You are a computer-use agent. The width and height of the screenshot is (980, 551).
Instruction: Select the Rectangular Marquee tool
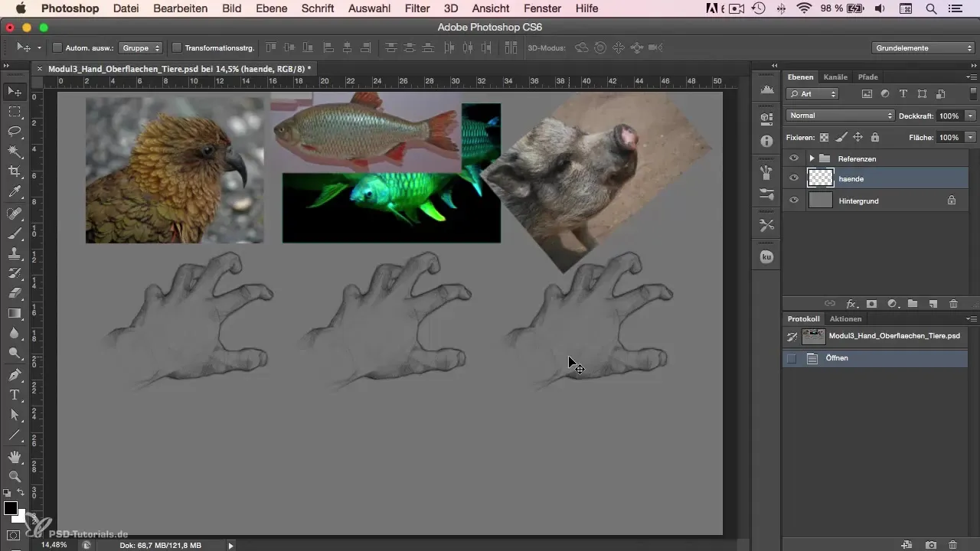coord(15,112)
